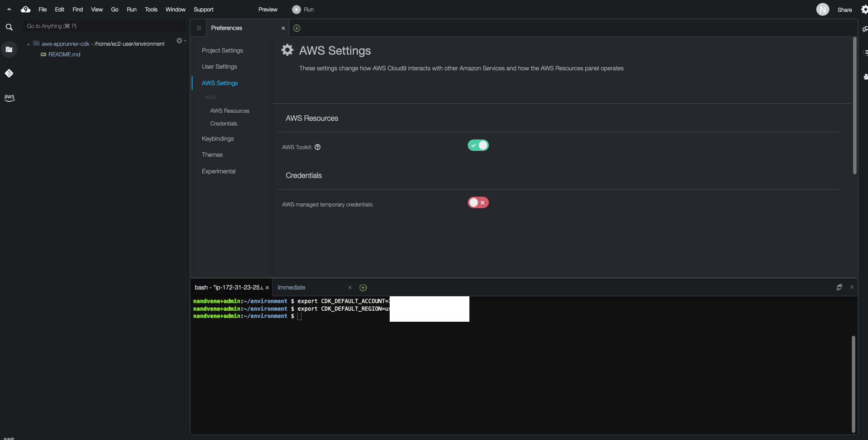Open README.md file
Image resolution: width=868 pixels, height=440 pixels.
tap(64, 54)
